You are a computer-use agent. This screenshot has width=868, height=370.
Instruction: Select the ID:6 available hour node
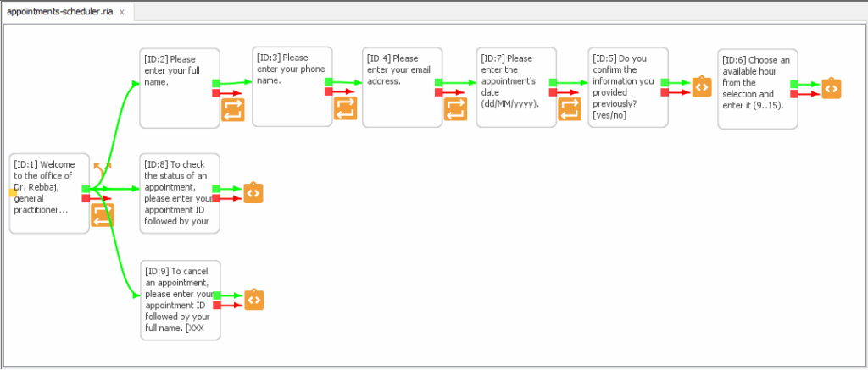[x=757, y=88]
